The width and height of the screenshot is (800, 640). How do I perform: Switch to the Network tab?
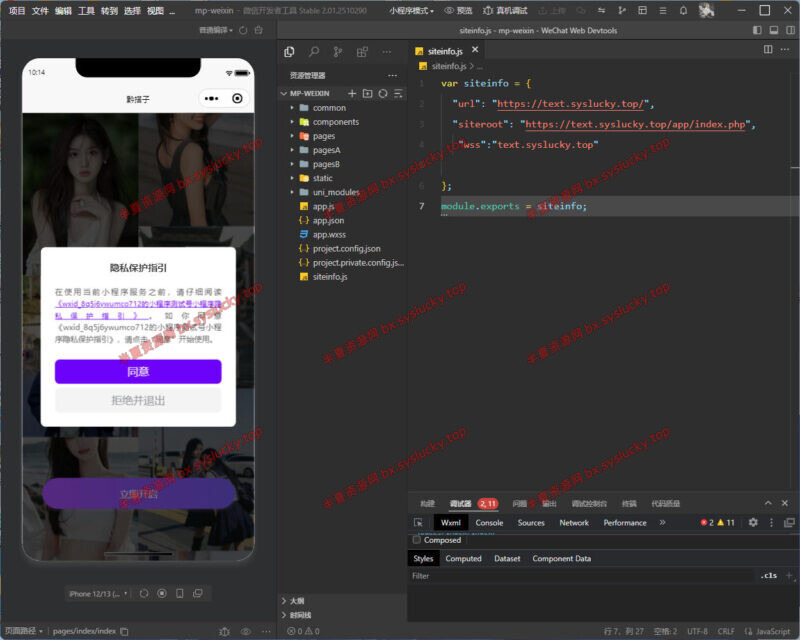[574, 523]
